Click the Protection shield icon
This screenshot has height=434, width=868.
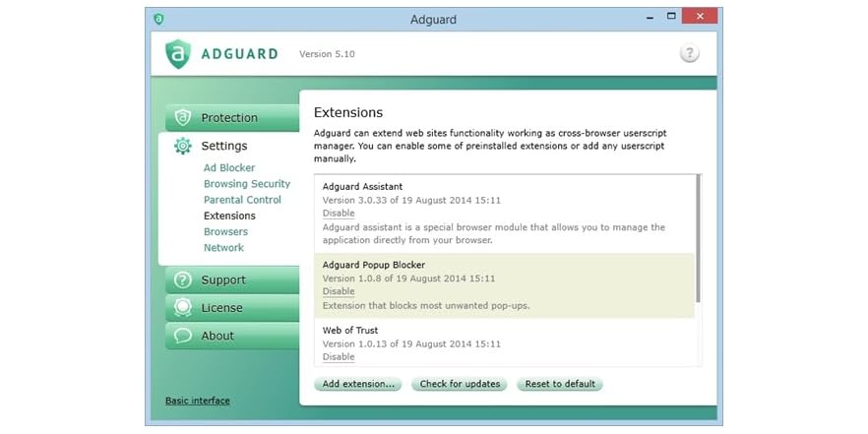point(183,117)
